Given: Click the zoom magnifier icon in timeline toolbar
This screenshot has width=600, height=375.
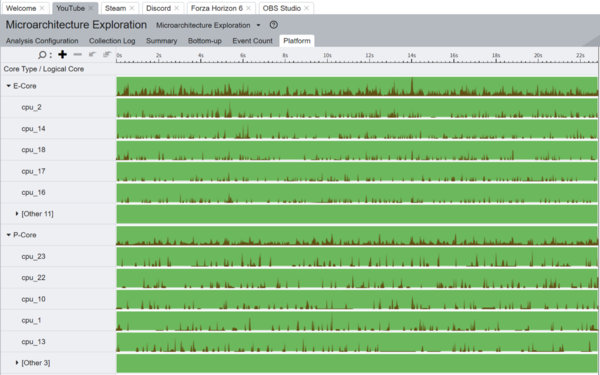Looking at the screenshot, I should pos(42,55).
